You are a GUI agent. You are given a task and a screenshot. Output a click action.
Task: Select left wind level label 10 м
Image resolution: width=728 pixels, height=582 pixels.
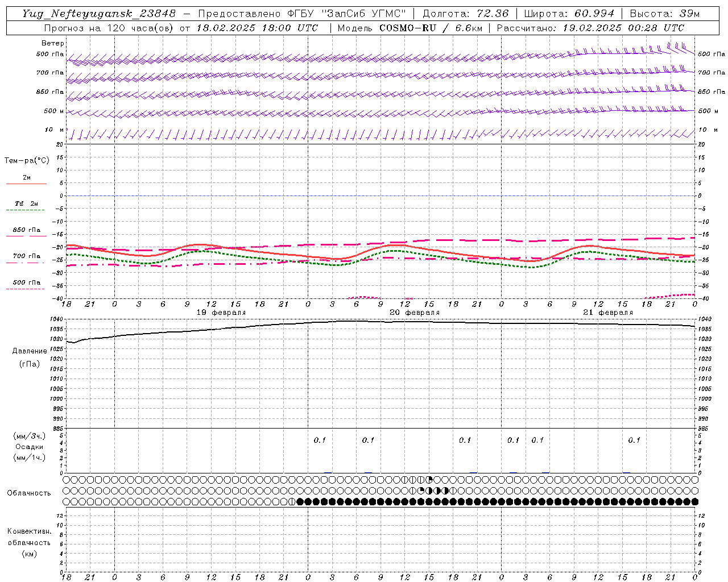click(x=55, y=130)
